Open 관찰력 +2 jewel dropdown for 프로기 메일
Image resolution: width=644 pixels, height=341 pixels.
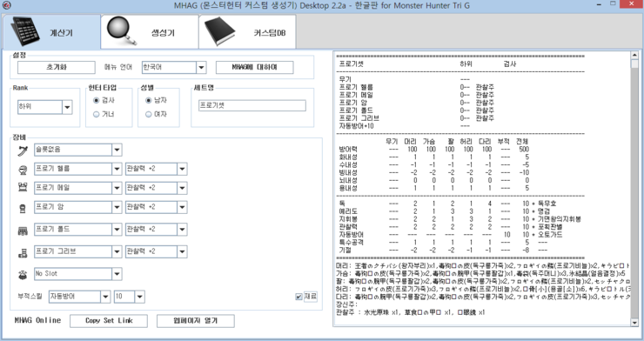click(183, 188)
